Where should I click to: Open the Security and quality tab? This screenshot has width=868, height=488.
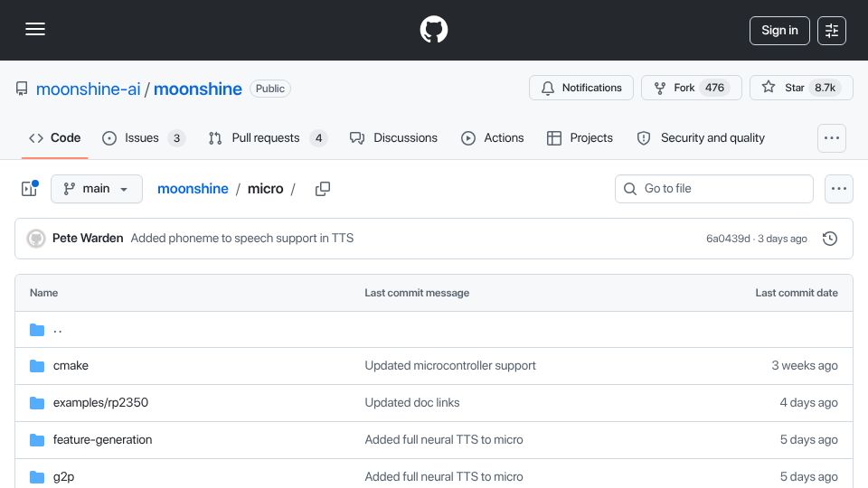[701, 137]
